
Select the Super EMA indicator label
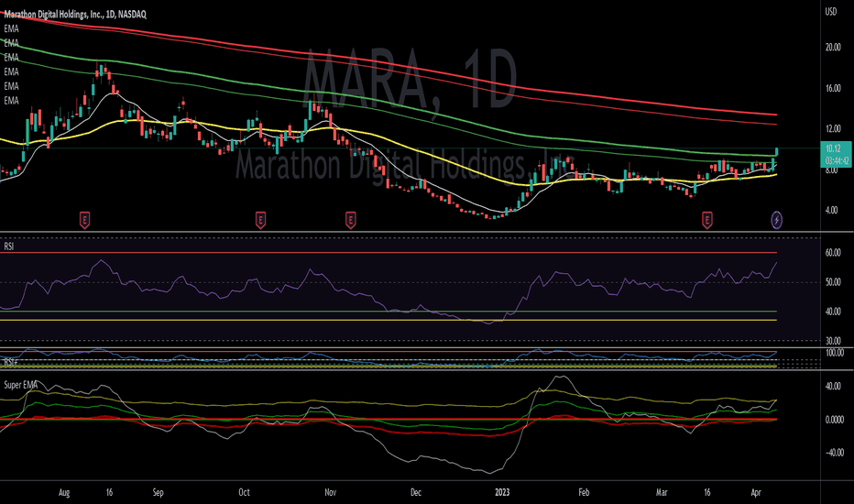point(21,385)
